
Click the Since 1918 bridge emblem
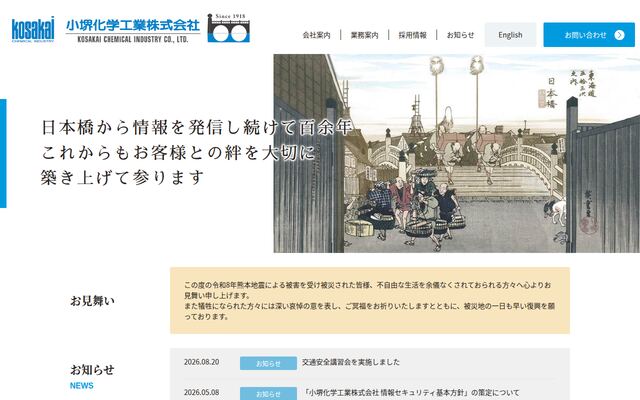click(x=229, y=28)
